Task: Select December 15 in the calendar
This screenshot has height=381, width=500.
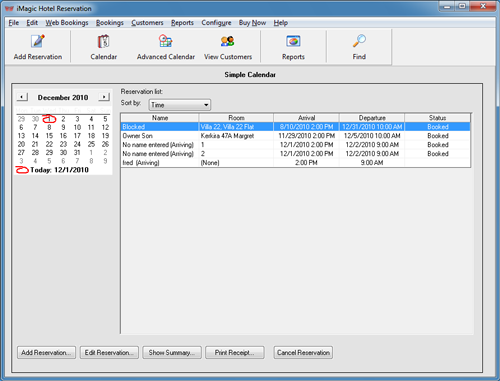Action: tap(49, 136)
